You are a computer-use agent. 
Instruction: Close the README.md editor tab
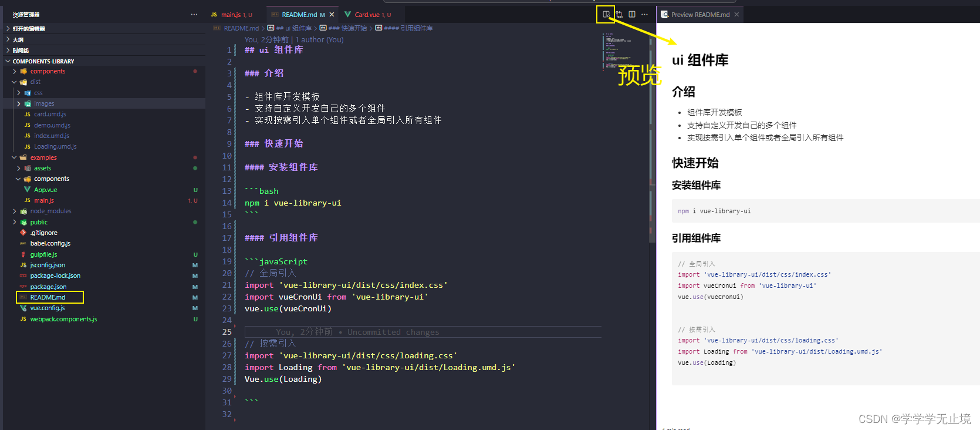(x=332, y=15)
